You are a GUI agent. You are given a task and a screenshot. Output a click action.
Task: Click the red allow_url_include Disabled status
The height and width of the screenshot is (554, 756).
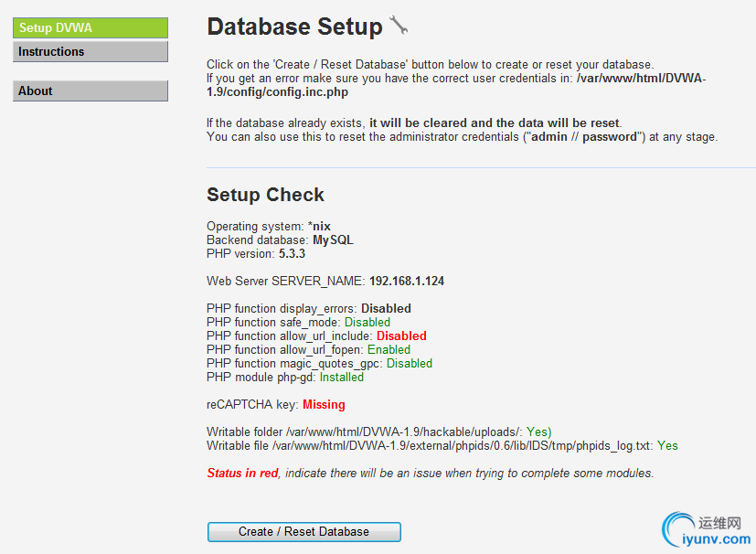[x=401, y=336]
